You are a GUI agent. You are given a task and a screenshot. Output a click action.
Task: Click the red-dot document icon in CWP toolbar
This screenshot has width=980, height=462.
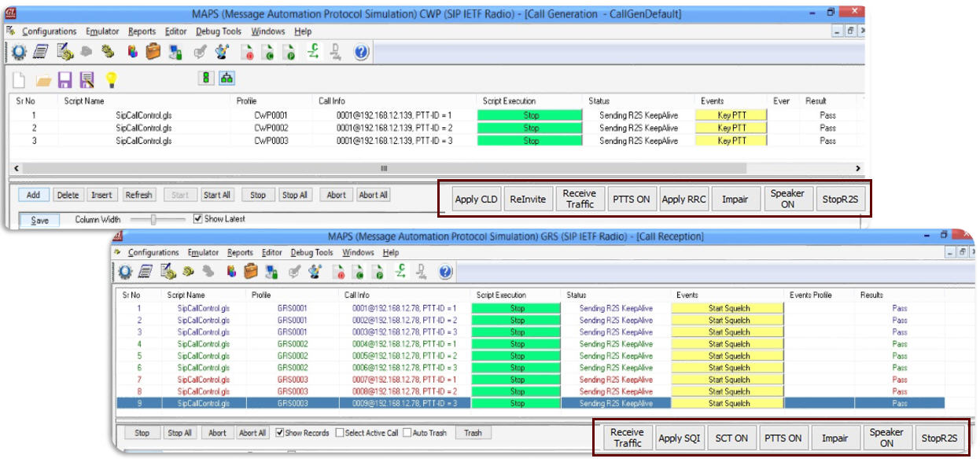(247, 53)
